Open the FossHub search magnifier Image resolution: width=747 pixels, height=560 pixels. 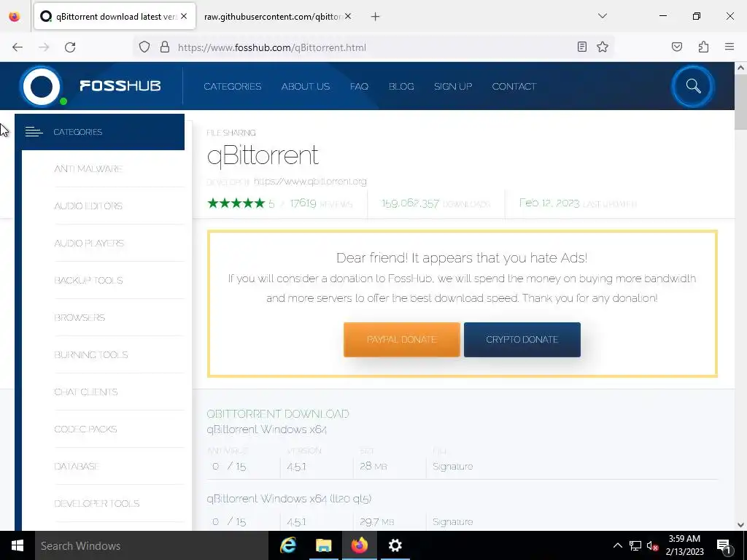click(x=693, y=86)
